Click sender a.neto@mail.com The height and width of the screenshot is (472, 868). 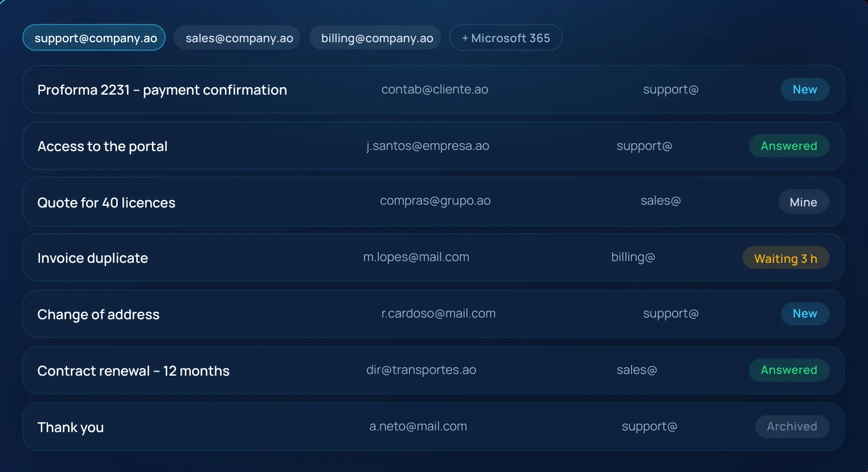pos(418,426)
